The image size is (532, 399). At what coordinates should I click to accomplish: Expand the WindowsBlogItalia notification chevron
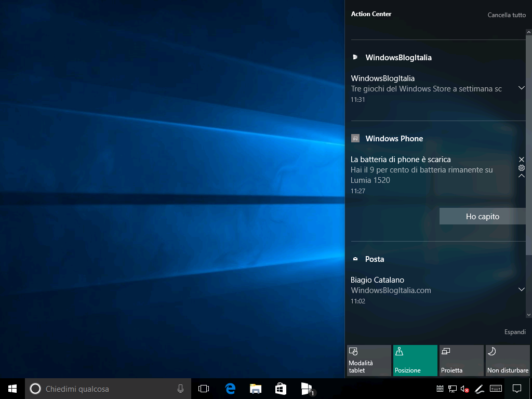click(x=522, y=88)
